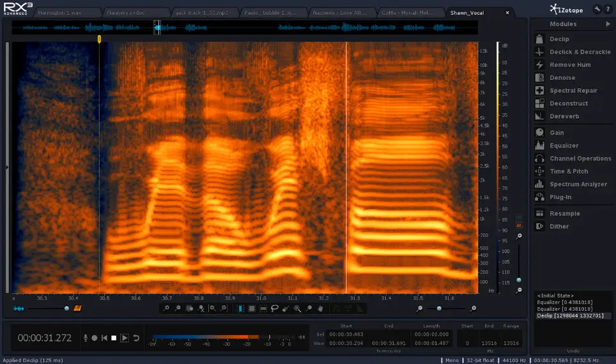Click the View End field 00:00:31.691
Screen dimensions: 616x364
coord(389,343)
